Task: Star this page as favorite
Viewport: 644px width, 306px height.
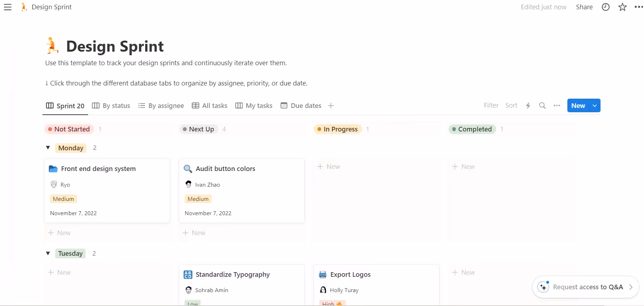Action: 622,7
